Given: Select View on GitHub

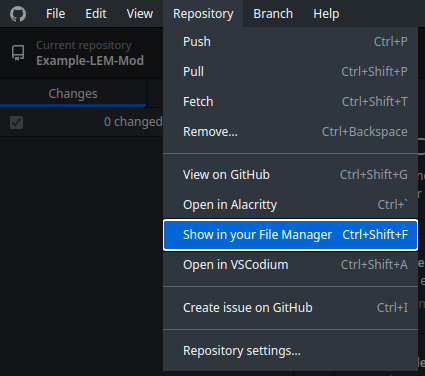Looking at the screenshot, I should tap(290, 175).
